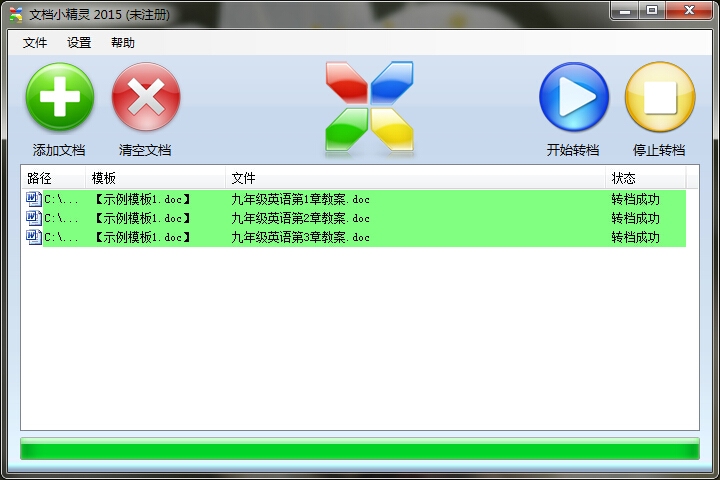Click the C:\... path of the 第2章教案 row
This screenshot has width=720, height=480.
point(61,218)
